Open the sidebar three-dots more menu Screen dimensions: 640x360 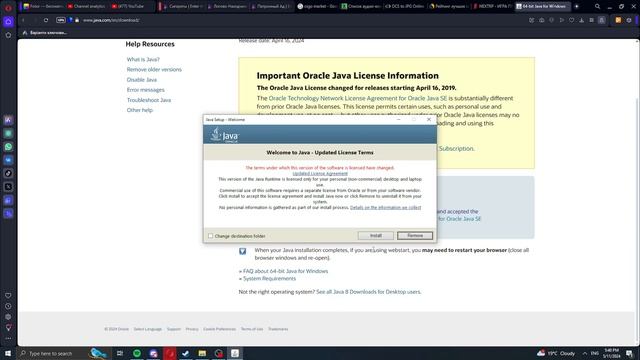(x=8, y=338)
